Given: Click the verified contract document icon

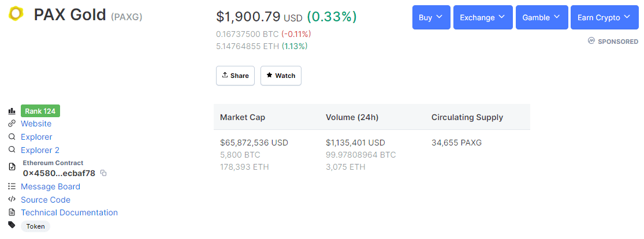Looking at the screenshot, I should click(12, 167).
